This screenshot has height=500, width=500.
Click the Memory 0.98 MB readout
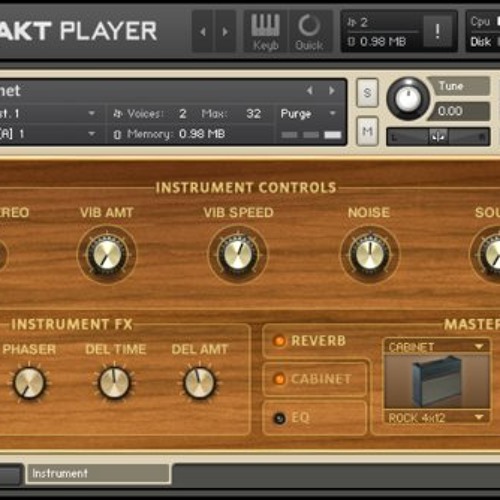[x=202, y=134]
